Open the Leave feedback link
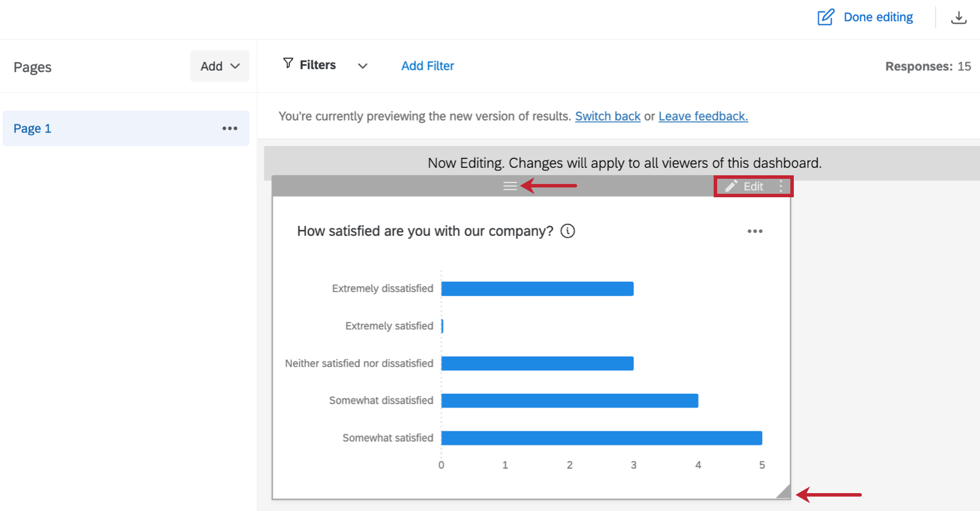980x511 pixels. [x=703, y=116]
